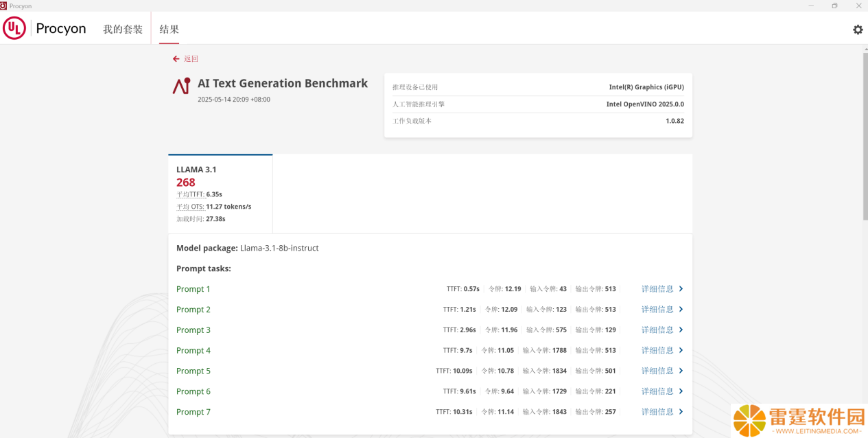Click the back arrow icon
The image size is (868, 438).
(x=176, y=59)
